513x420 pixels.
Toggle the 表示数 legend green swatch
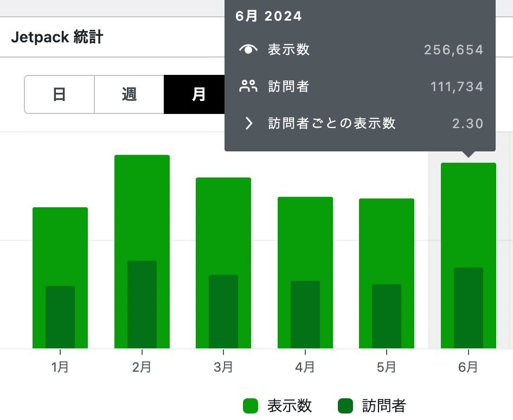click(x=251, y=406)
